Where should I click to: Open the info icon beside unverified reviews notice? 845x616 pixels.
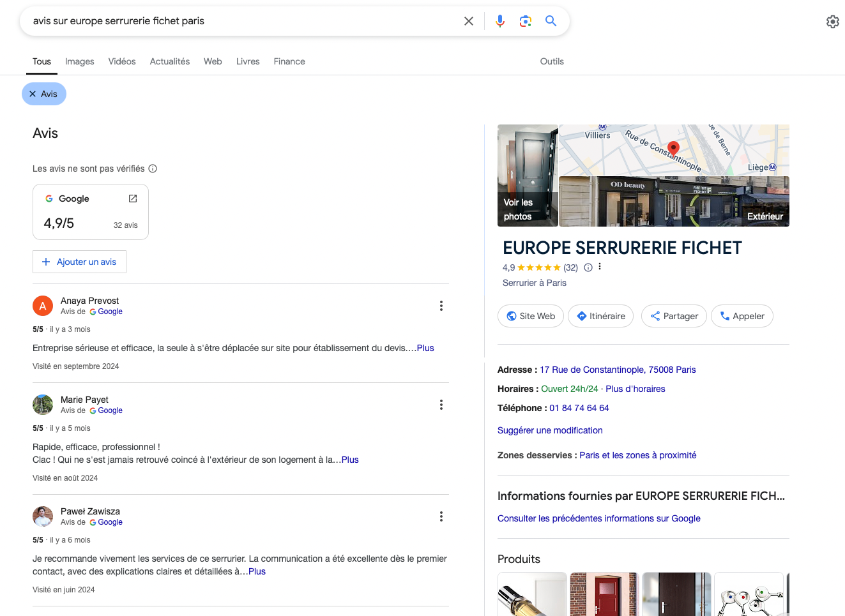pyautogui.click(x=153, y=169)
